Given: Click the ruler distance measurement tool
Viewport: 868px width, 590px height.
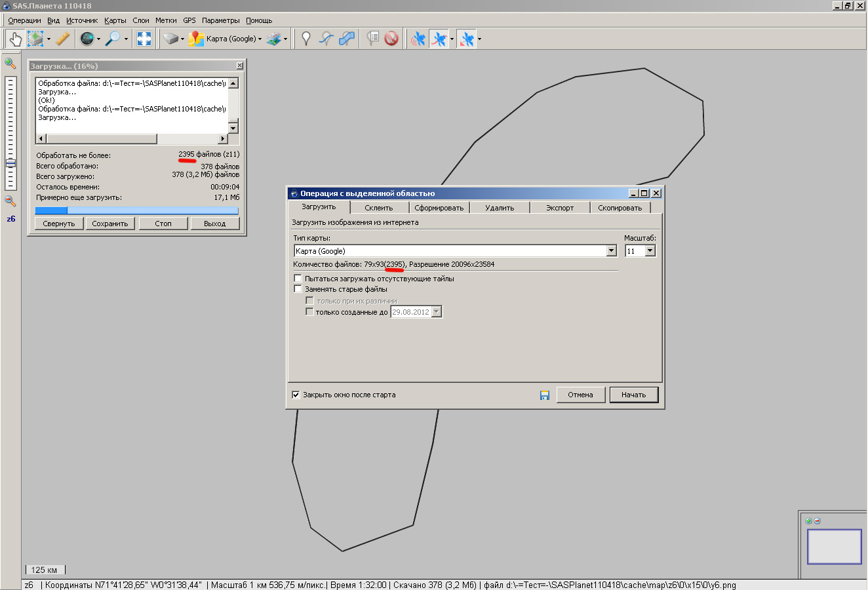Looking at the screenshot, I should tap(63, 39).
